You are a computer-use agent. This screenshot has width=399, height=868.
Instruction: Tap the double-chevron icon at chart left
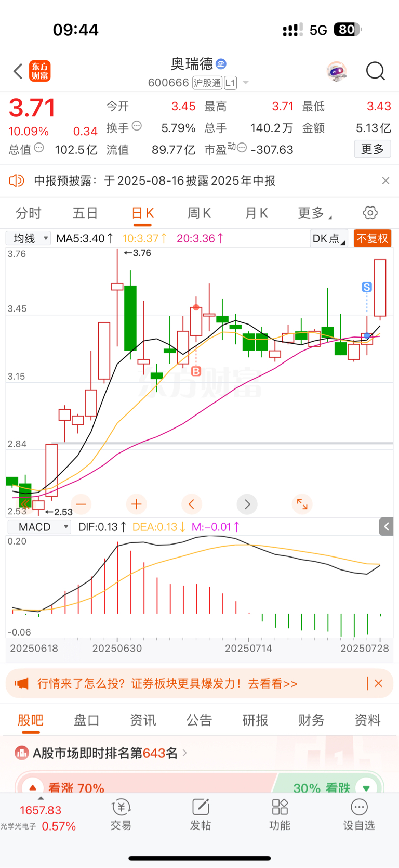tap(25, 503)
